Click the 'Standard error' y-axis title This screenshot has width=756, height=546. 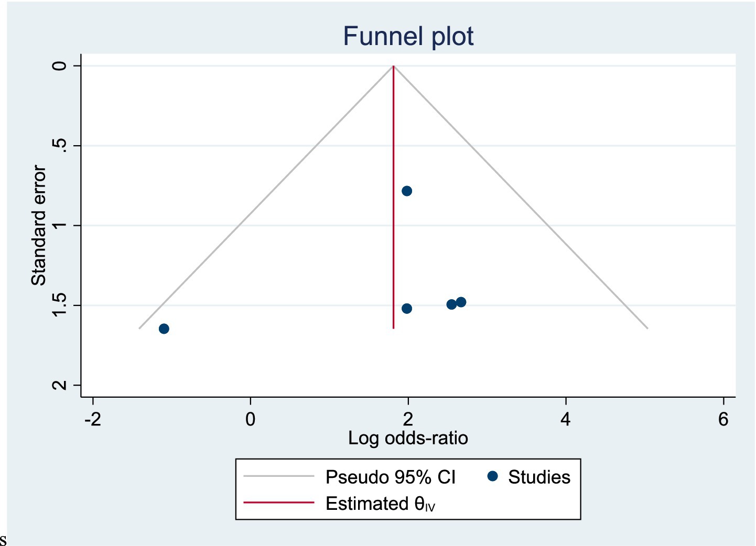coord(39,225)
